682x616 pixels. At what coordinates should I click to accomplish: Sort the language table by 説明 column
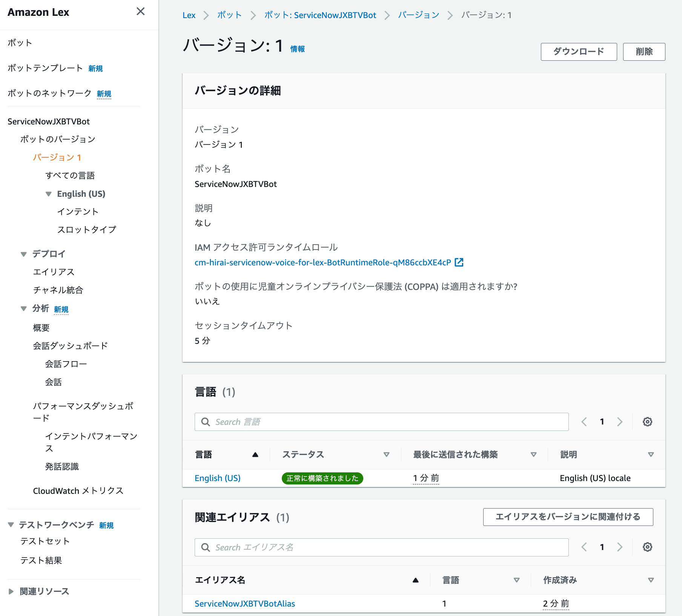tap(651, 455)
